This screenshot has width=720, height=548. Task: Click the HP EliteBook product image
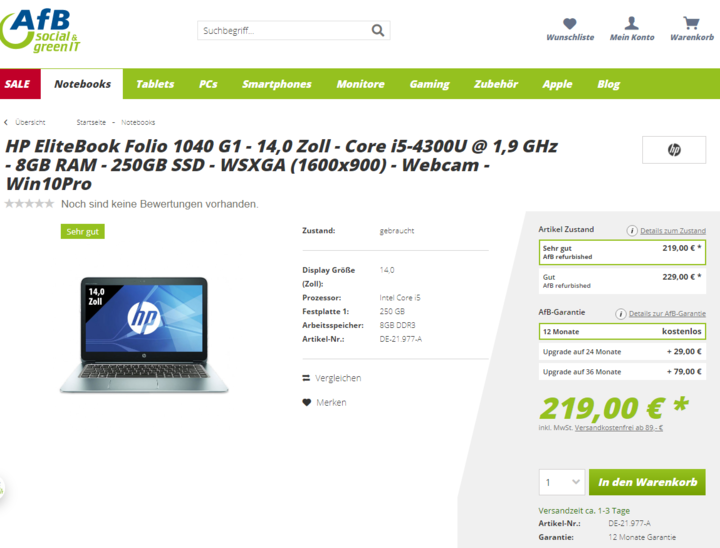[x=144, y=334]
